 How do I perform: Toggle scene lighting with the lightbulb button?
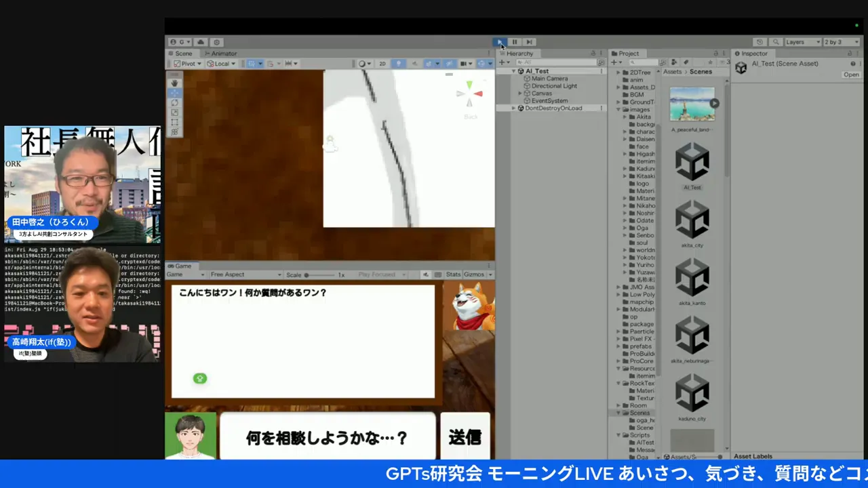[398, 64]
